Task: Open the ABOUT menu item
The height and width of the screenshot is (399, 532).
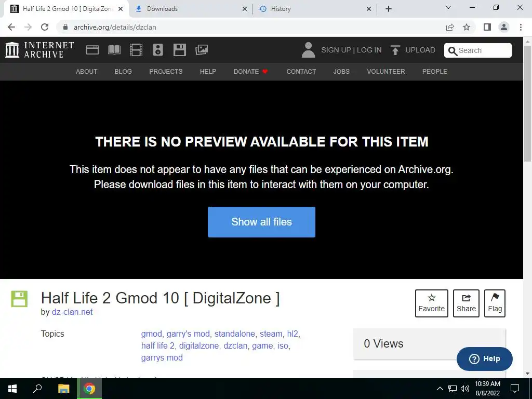Action: tap(87, 72)
